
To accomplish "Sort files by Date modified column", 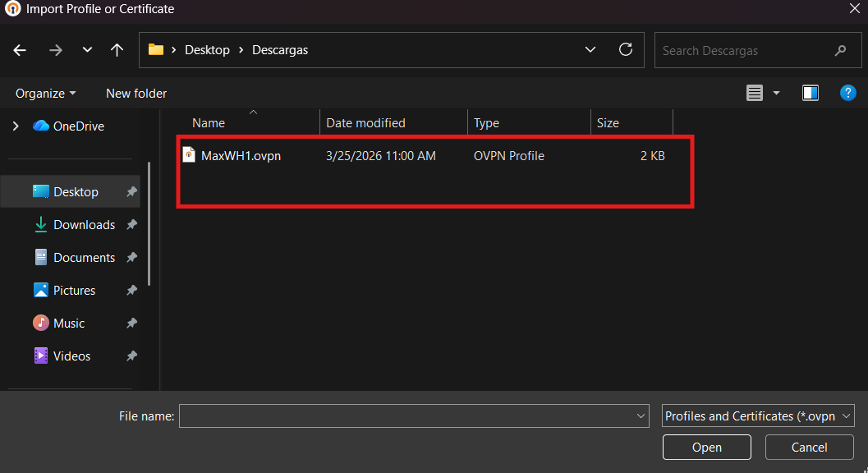I will 366,123.
